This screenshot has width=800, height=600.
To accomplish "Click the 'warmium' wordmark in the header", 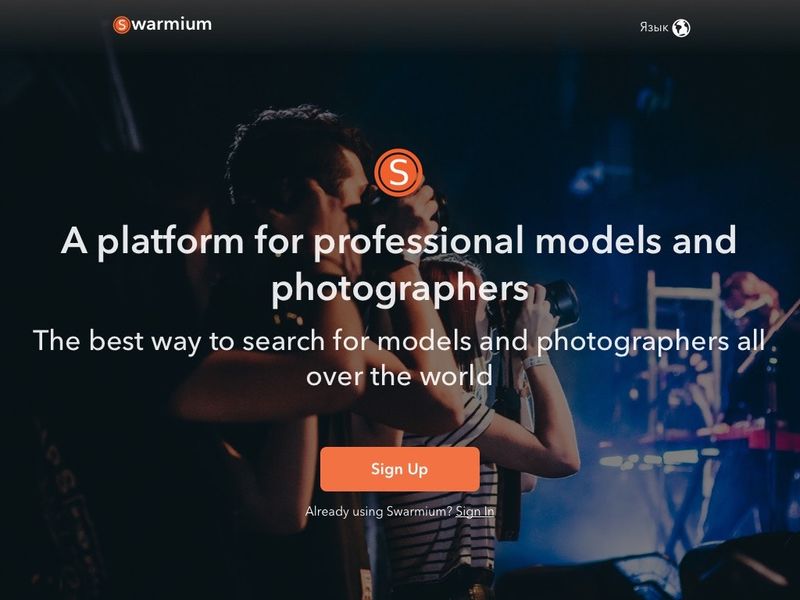I will click(x=172, y=24).
